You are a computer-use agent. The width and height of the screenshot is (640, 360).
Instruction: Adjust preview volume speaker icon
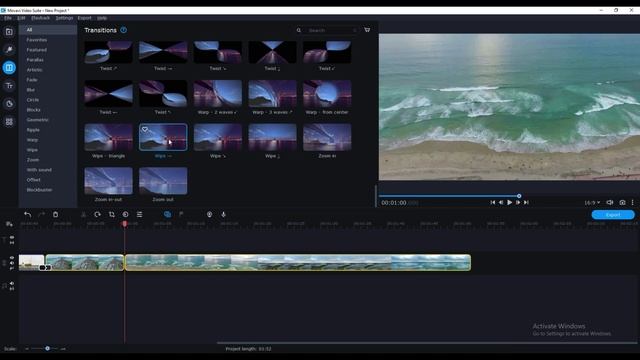pos(610,202)
